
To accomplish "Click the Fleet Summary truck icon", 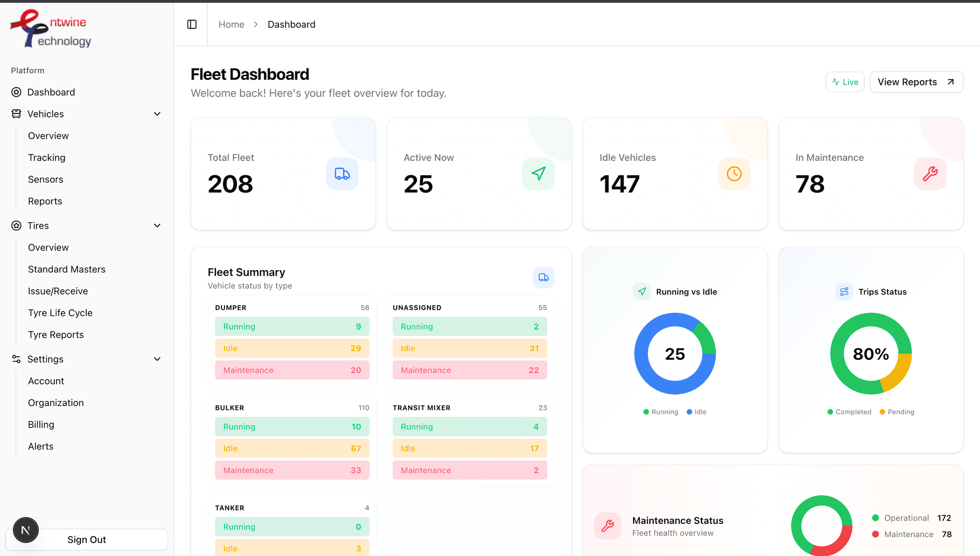I will (x=544, y=277).
